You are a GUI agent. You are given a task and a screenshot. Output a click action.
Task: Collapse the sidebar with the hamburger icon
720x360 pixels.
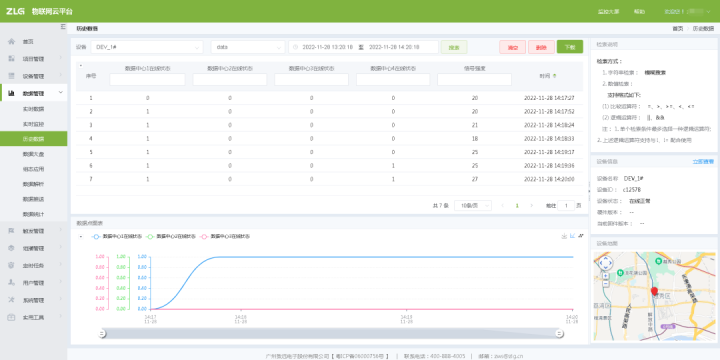click(63, 27)
